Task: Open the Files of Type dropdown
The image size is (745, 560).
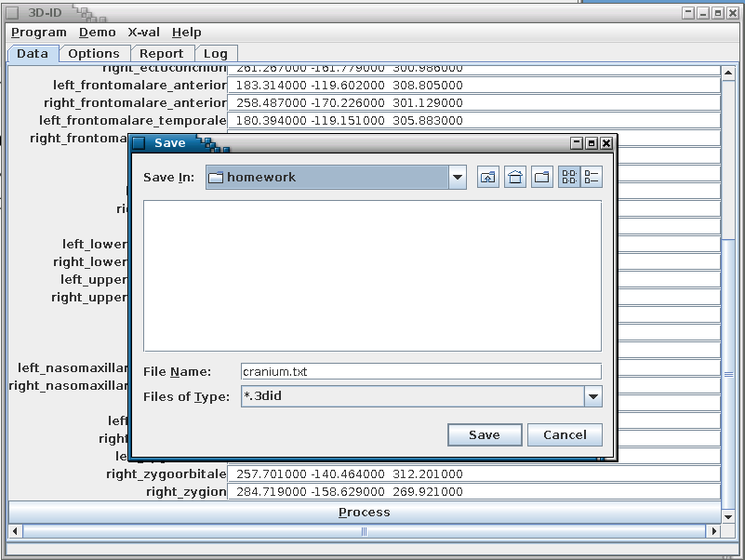Action: pyautogui.click(x=592, y=397)
